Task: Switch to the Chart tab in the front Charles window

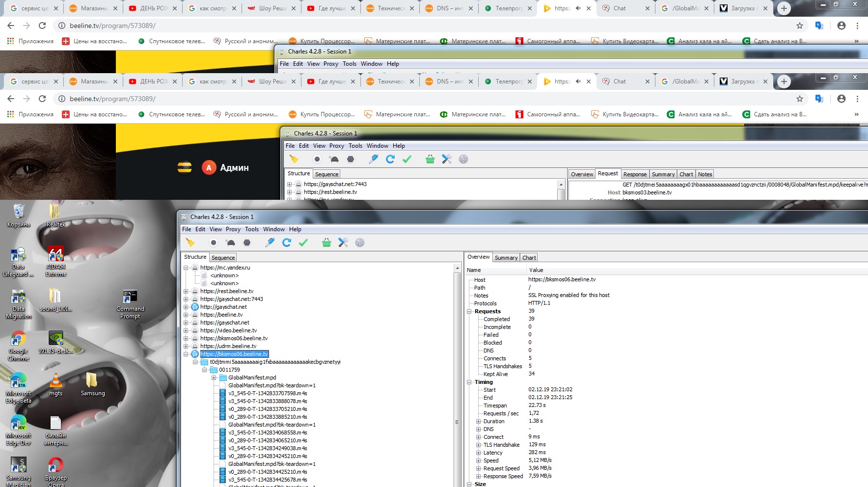Action: coord(529,258)
